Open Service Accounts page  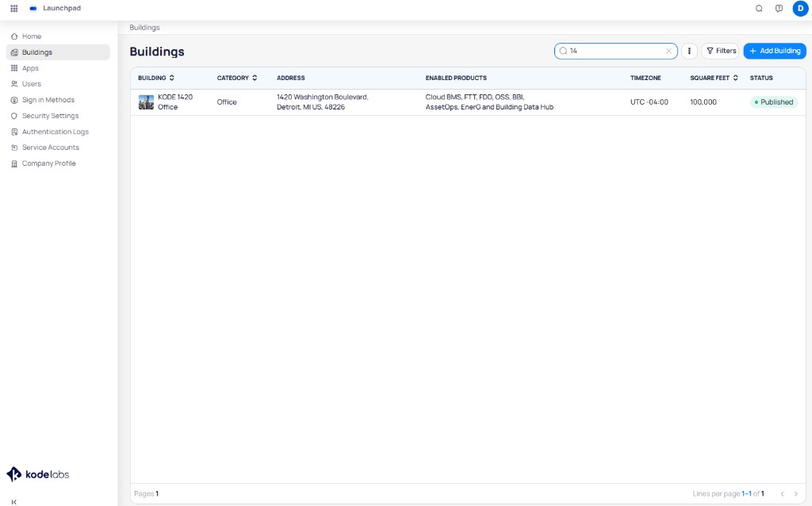58,148
